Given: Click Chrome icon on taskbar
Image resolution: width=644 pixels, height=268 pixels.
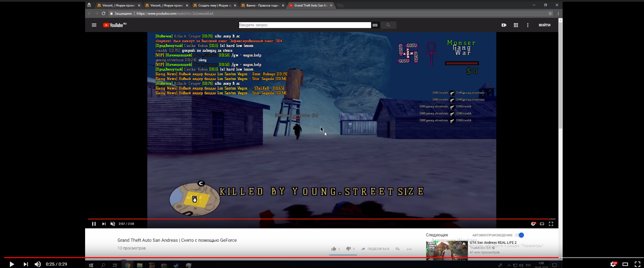Looking at the screenshot, I should 128,265.
